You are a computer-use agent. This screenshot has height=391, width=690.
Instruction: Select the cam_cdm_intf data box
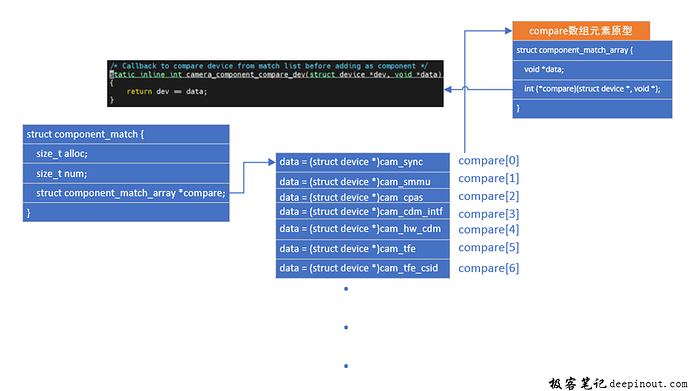coord(363,212)
